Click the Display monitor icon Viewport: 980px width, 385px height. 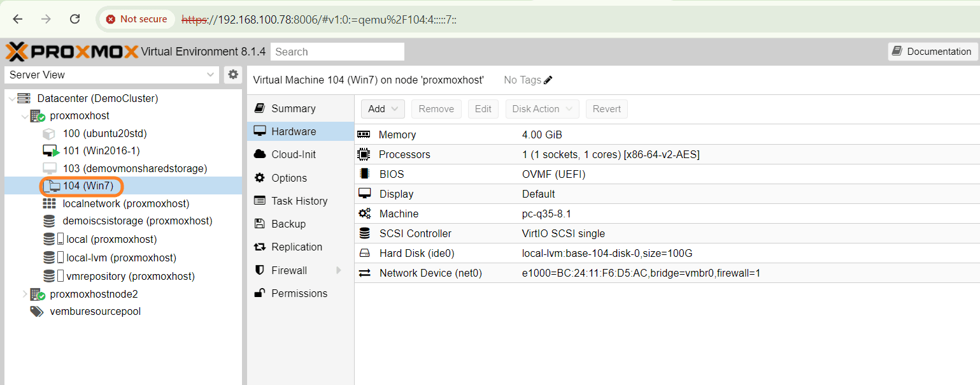pyautogui.click(x=364, y=194)
